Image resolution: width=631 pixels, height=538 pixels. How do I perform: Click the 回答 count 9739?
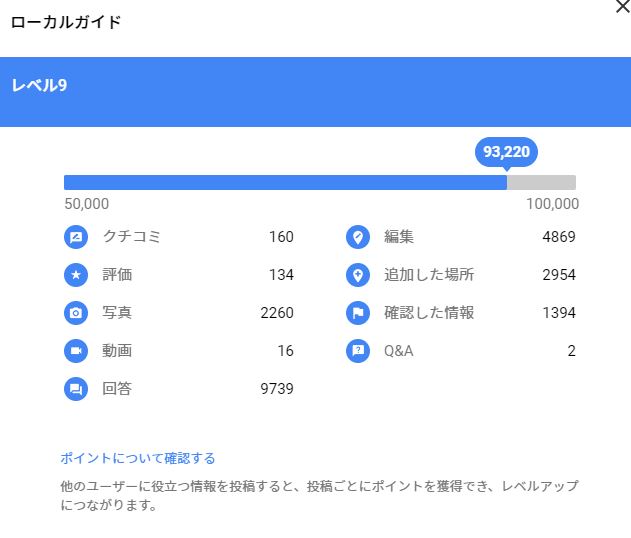276,389
